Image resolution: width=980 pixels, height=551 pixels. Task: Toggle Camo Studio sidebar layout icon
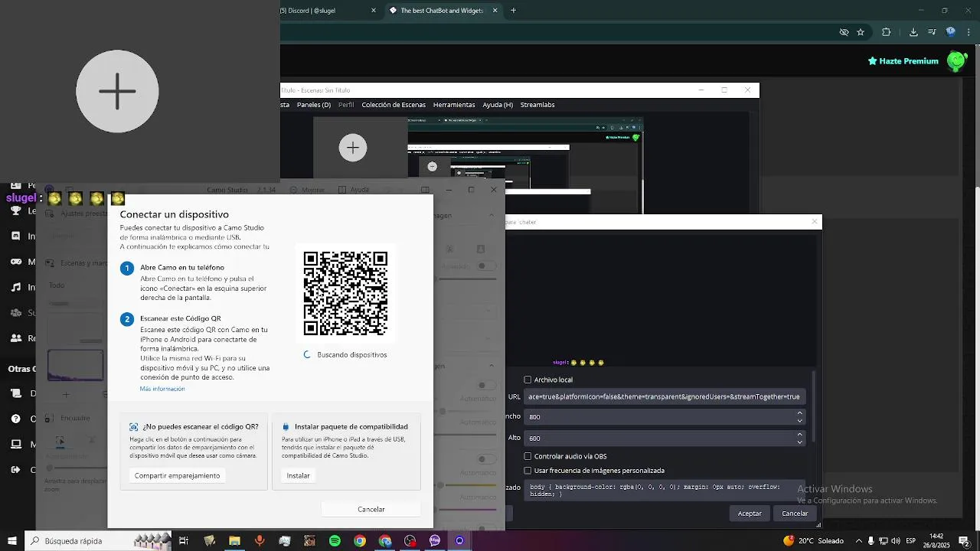tap(426, 190)
